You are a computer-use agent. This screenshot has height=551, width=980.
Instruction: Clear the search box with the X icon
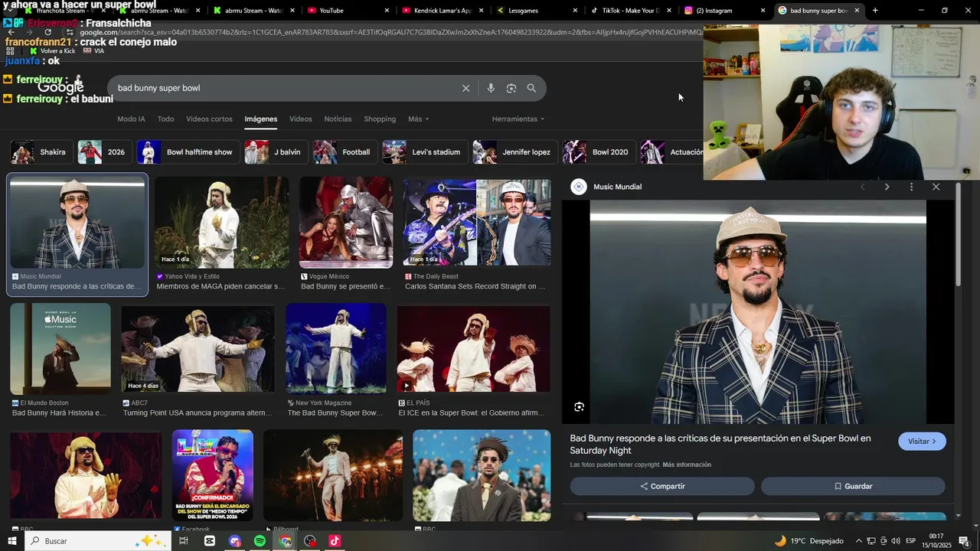(x=465, y=88)
